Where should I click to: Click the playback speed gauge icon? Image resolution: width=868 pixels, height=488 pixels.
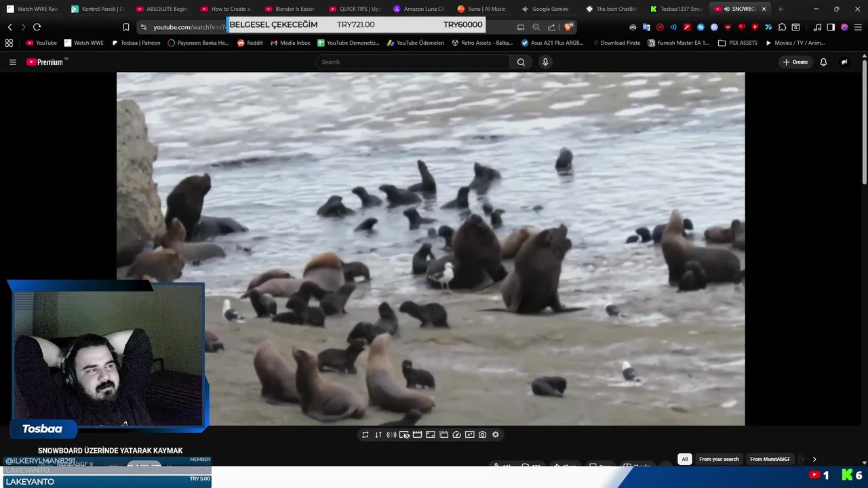coord(456,434)
